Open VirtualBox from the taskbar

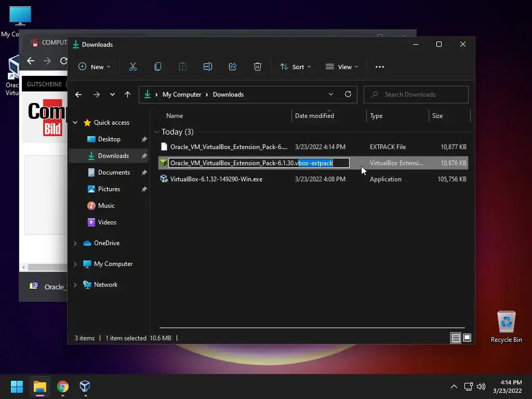[x=85, y=387]
